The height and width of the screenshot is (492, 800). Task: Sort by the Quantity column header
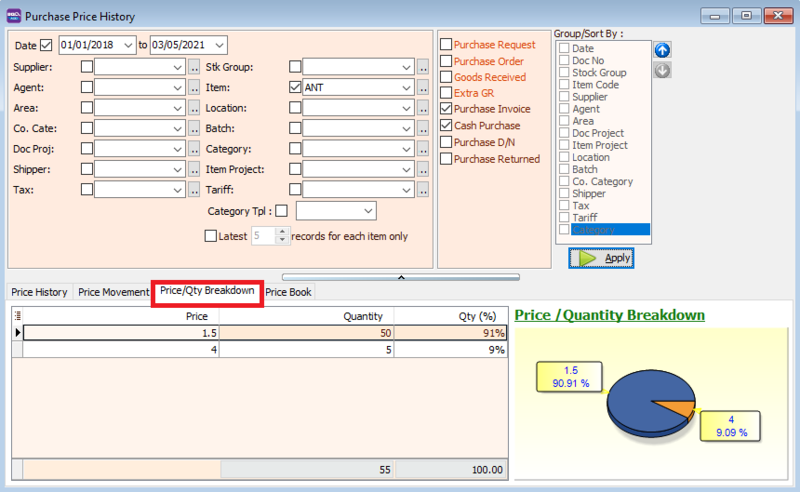[306, 316]
